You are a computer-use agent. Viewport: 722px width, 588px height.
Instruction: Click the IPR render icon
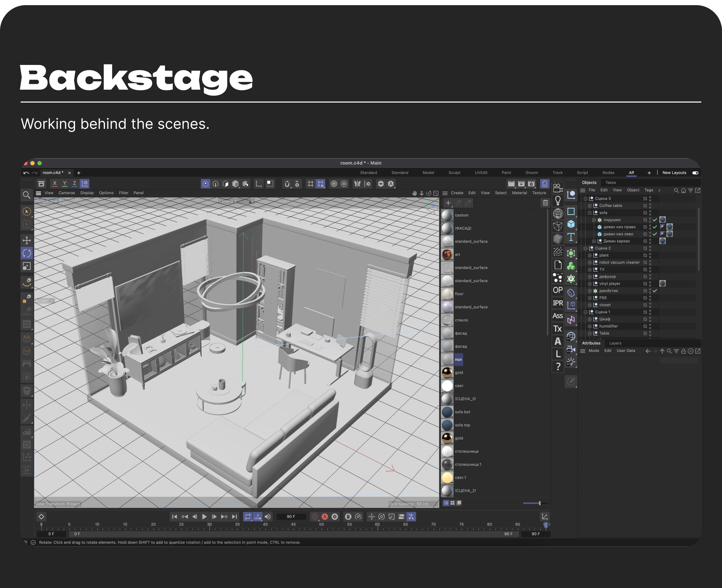tap(557, 303)
